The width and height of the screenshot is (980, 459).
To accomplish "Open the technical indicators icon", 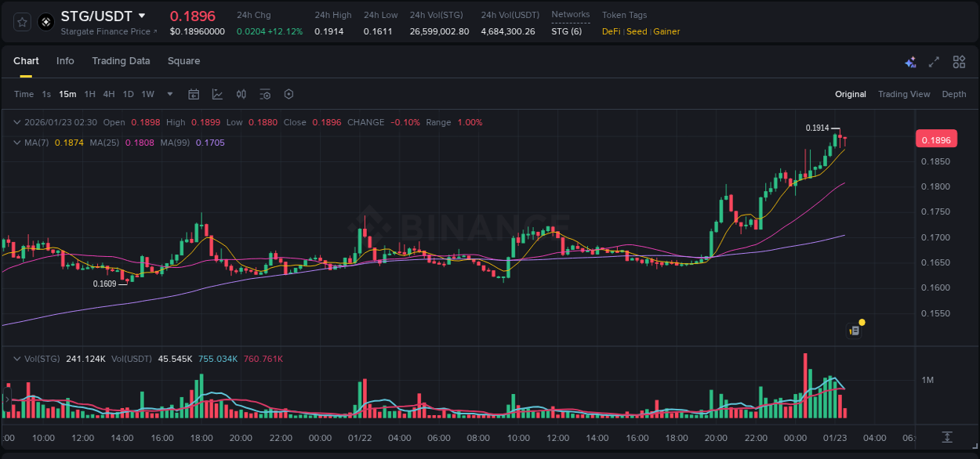I will coord(241,94).
